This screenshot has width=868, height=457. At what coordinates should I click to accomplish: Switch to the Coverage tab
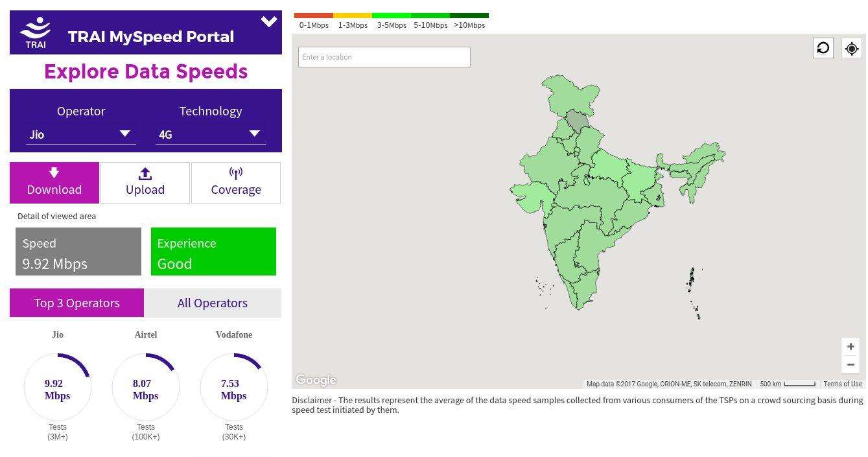click(236, 183)
